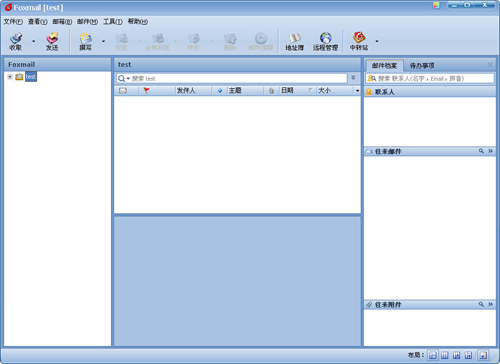Click the 中转站 (Transfer station) toolbar icon
This screenshot has width=500, height=364.
tap(359, 41)
